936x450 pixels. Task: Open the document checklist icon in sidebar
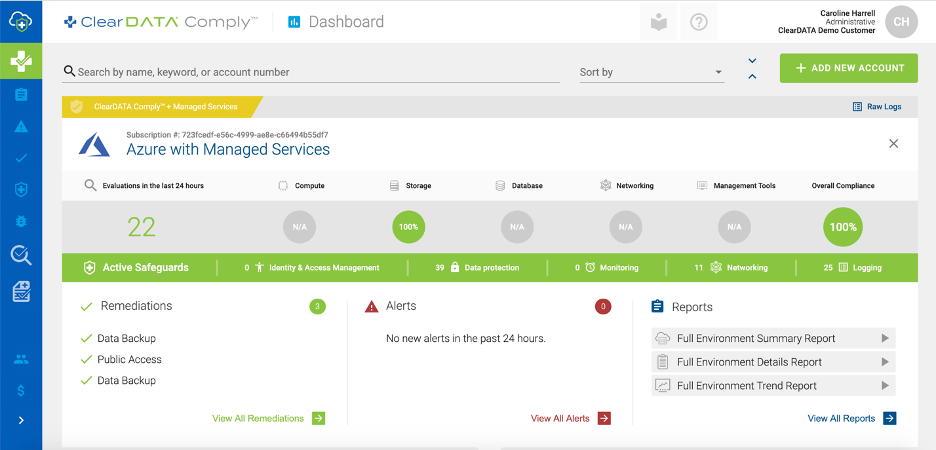click(x=21, y=292)
